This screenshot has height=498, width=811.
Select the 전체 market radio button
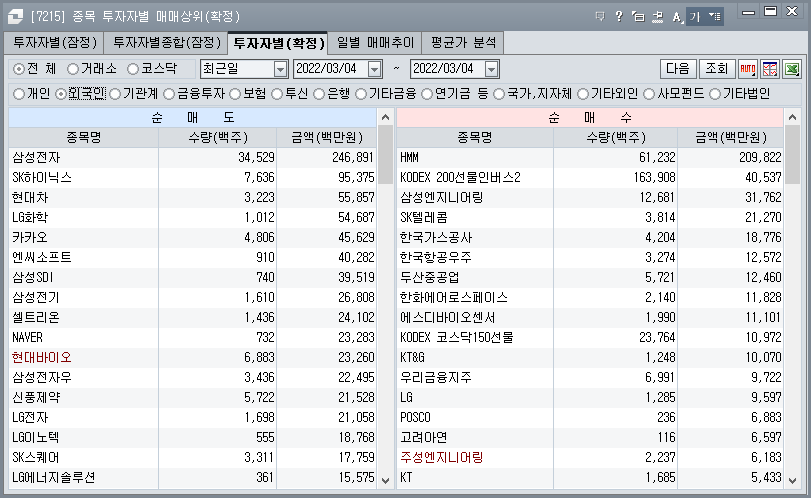click(x=19, y=69)
